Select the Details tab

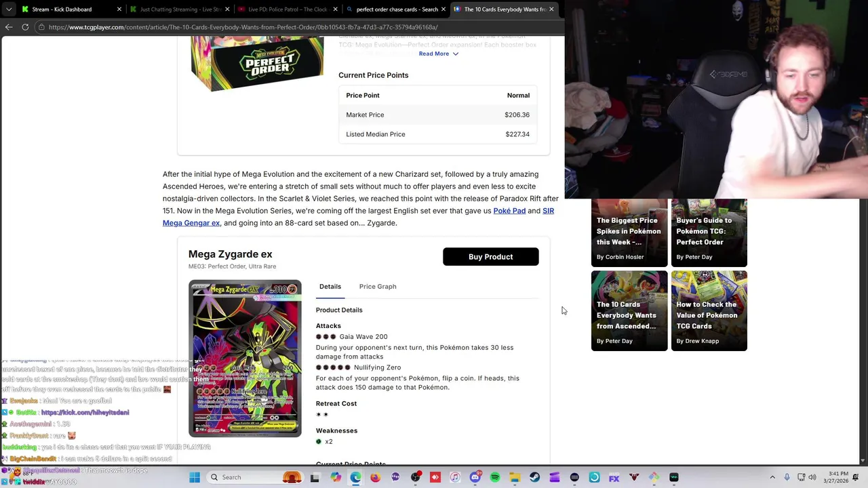tap(330, 287)
